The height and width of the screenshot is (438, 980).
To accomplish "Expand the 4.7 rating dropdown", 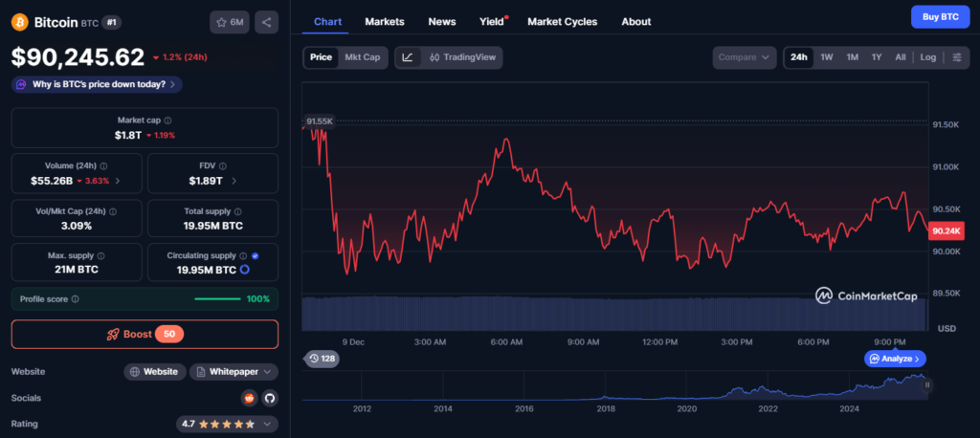I will click(228, 424).
